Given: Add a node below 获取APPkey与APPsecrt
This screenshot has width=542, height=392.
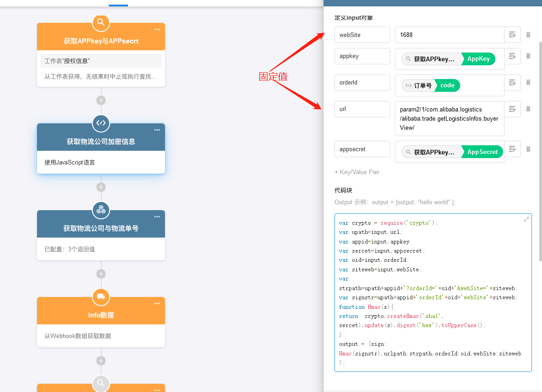Looking at the screenshot, I should pyautogui.click(x=101, y=100).
